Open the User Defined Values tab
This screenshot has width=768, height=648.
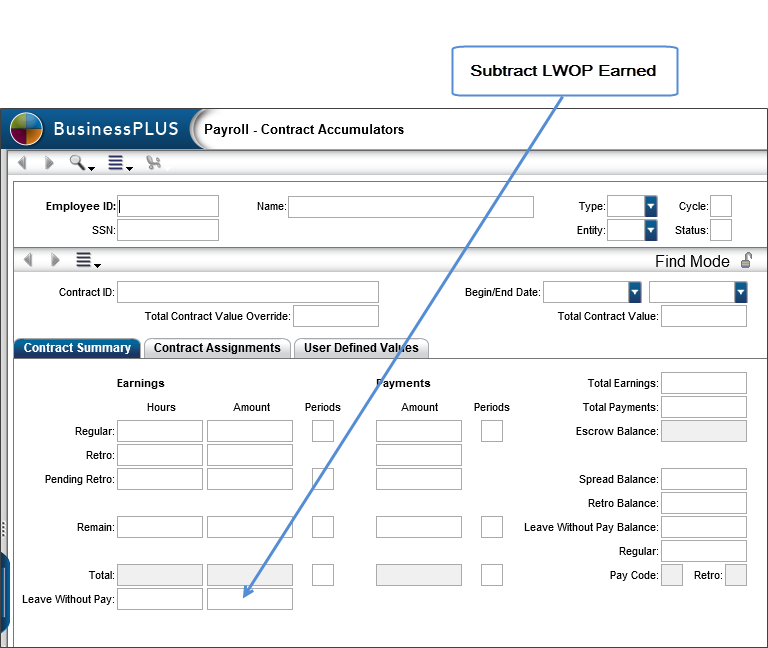click(x=362, y=348)
